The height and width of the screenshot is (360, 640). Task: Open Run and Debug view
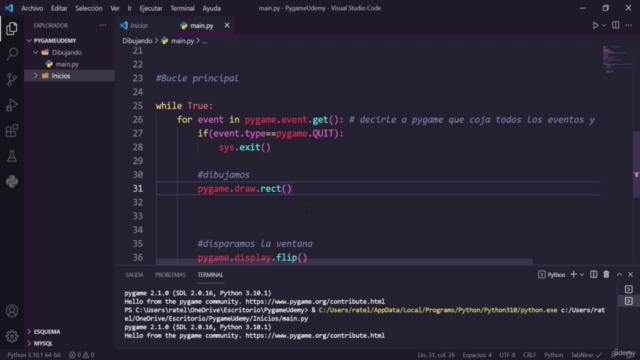[x=12, y=105]
